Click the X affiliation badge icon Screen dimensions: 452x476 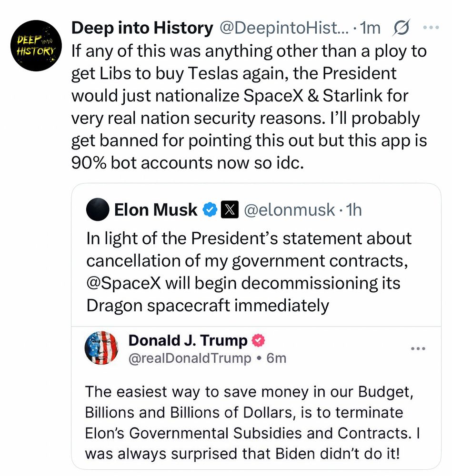tap(229, 209)
